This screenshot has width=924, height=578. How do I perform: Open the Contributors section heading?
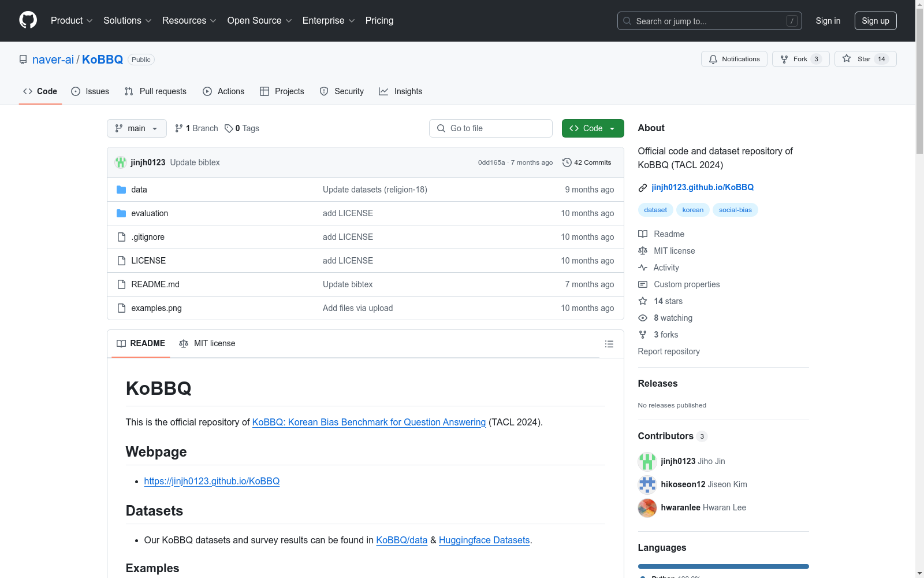pyautogui.click(x=672, y=436)
